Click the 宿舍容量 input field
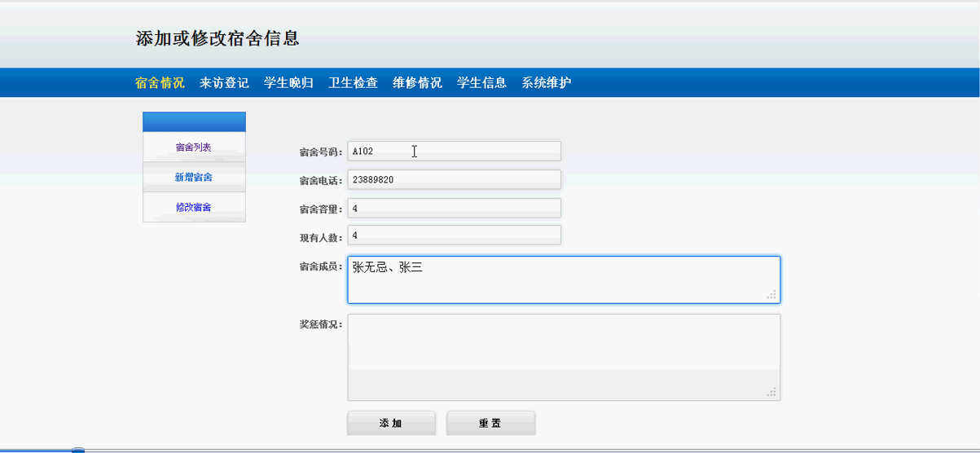 (x=454, y=208)
